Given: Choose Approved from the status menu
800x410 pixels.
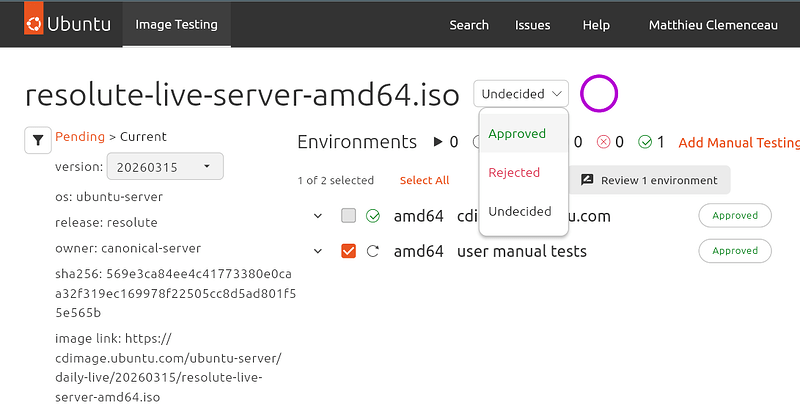Looking at the screenshot, I should click(523, 133).
